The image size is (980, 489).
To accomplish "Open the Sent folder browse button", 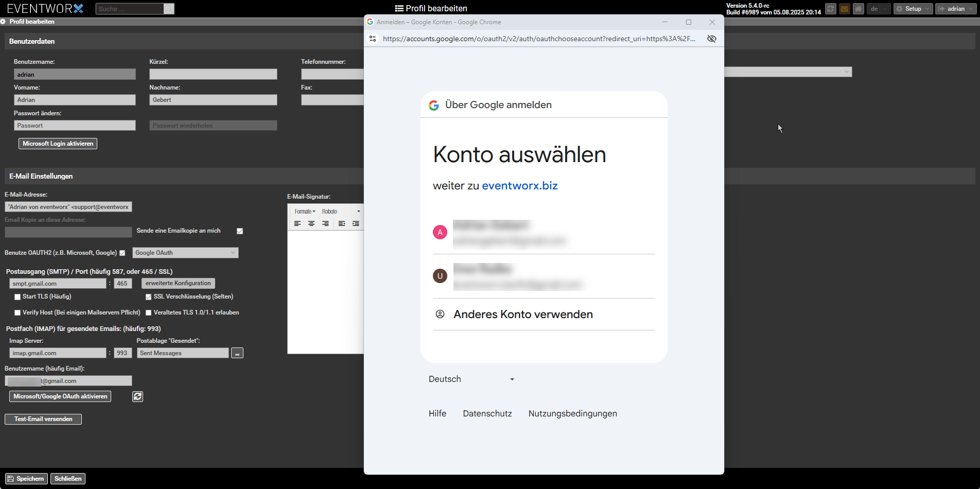I will click(237, 353).
